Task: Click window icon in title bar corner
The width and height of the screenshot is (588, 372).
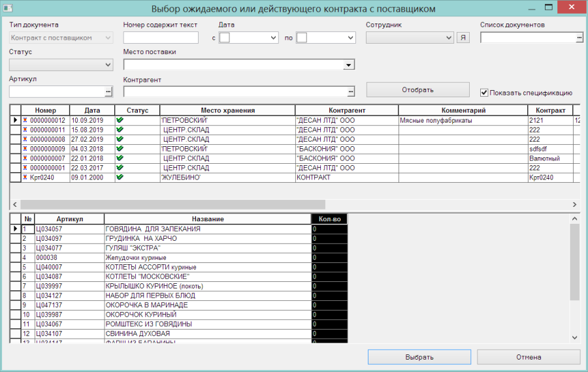Action: (x=8, y=7)
